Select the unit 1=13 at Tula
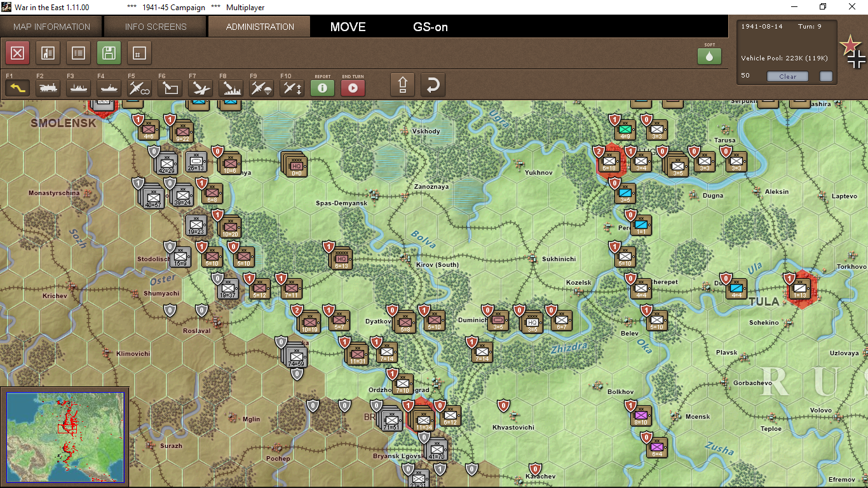The height and width of the screenshot is (488, 868). pos(799,290)
